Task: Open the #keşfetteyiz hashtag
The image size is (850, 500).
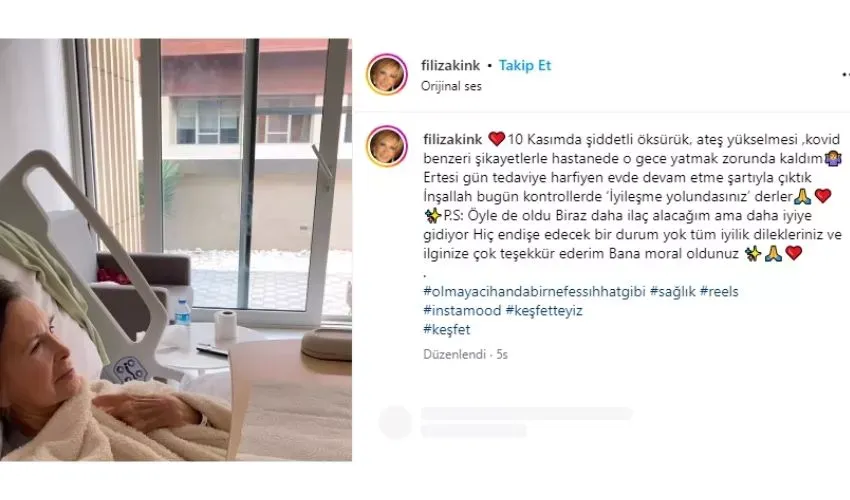Action: click(544, 311)
